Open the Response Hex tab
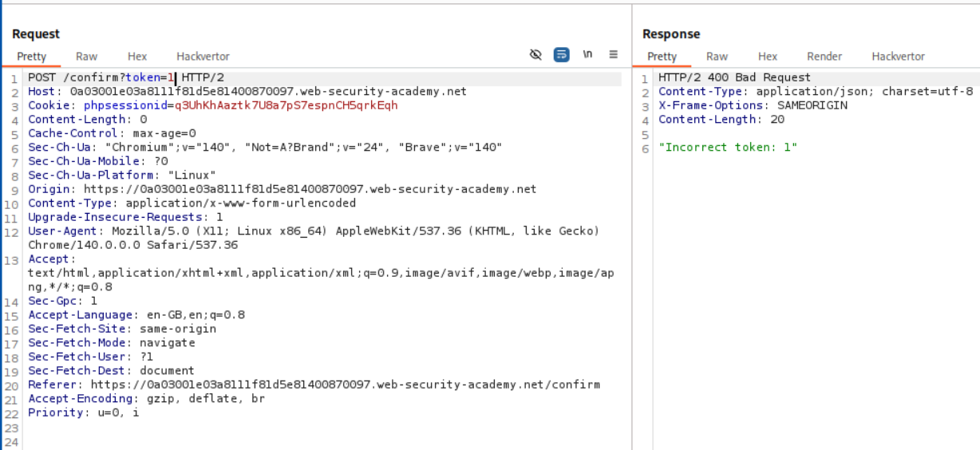980x450 pixels. 768,57
